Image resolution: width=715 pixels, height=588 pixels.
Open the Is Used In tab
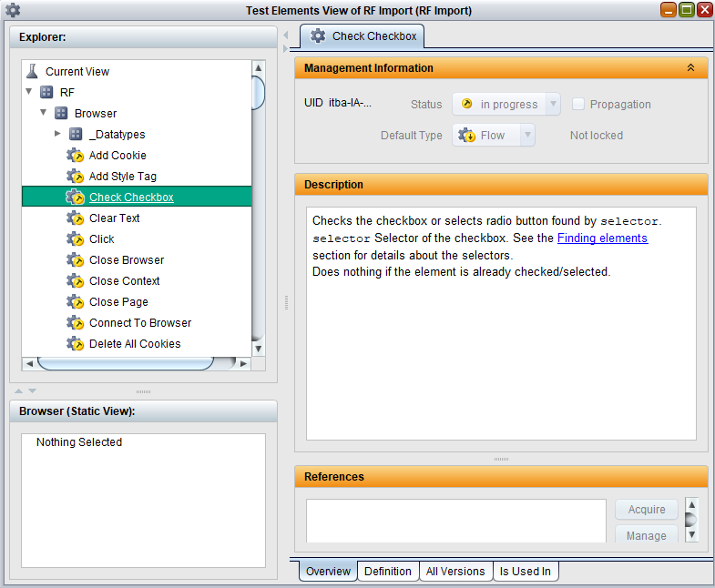(526, 571)
